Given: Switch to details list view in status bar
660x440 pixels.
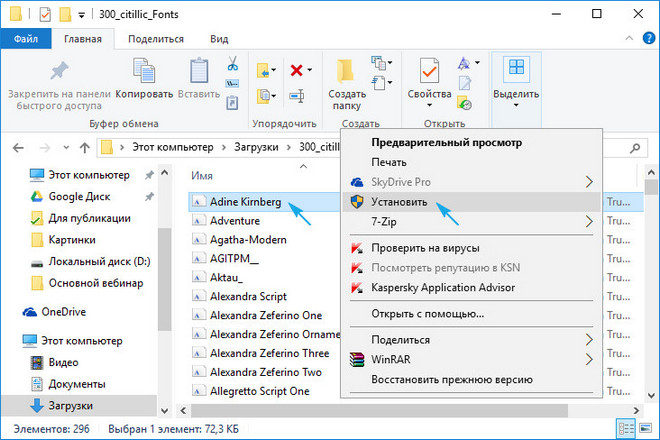Looking at the screenshot, I should 626,428.
